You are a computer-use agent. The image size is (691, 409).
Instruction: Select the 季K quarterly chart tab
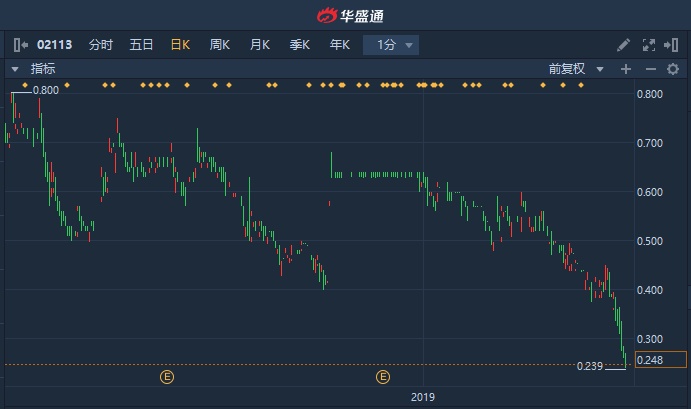[300, 45]
